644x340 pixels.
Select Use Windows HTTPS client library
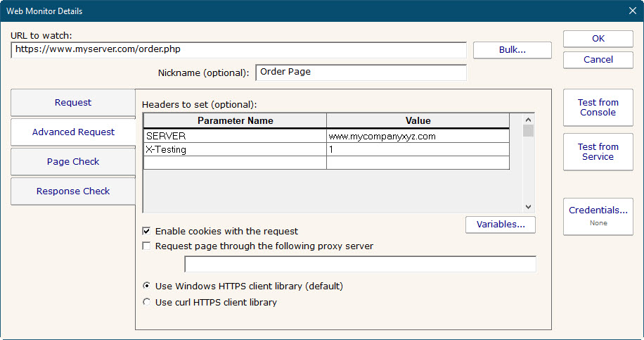click(147, 287)
